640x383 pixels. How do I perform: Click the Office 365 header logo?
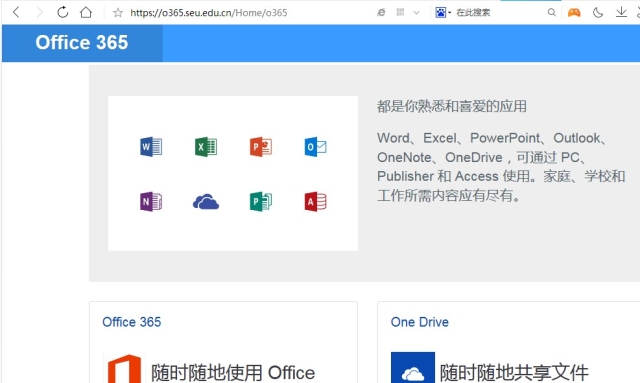click(82, 42)
